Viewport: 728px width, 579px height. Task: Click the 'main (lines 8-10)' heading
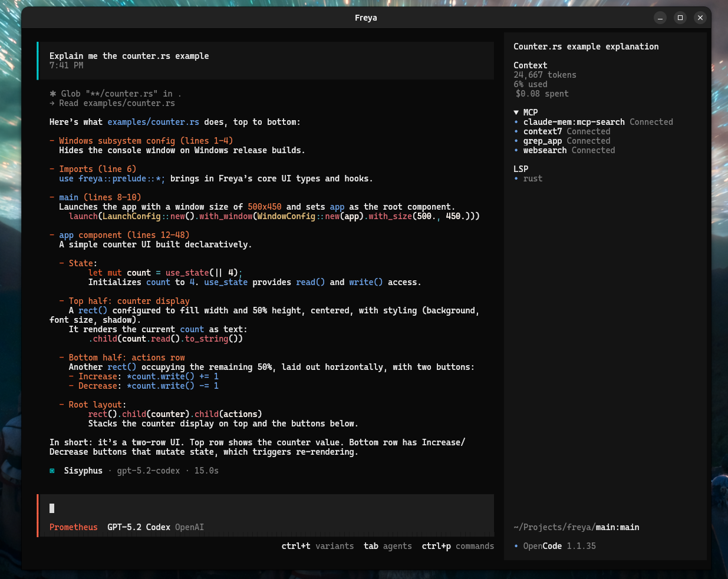point(100,197)
